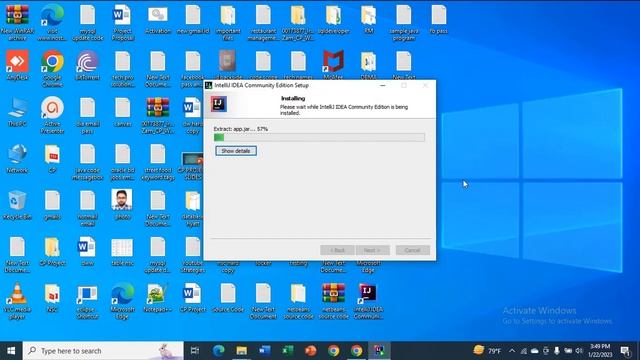Open Microsoft Edge from the taskbar
640x360 pixels.
click(x=218, y=351)
